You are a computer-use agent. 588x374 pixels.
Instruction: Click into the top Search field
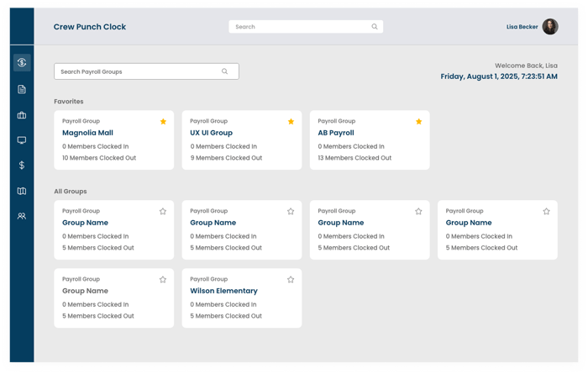tap(298, 27)
